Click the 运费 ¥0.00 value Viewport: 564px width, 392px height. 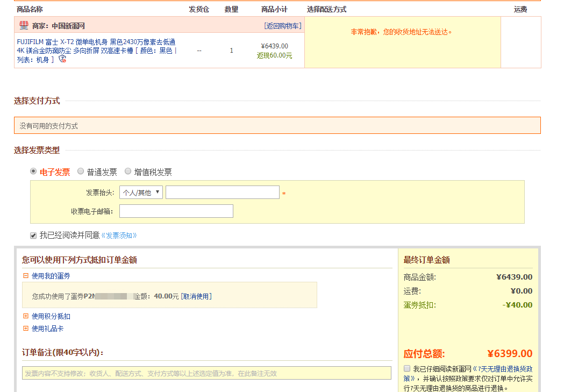tap(522, 291)
